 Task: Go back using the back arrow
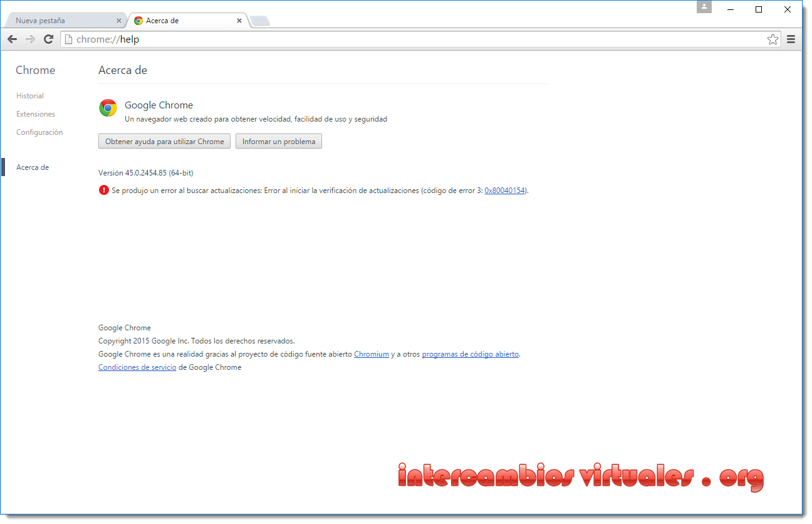point(12,39)
